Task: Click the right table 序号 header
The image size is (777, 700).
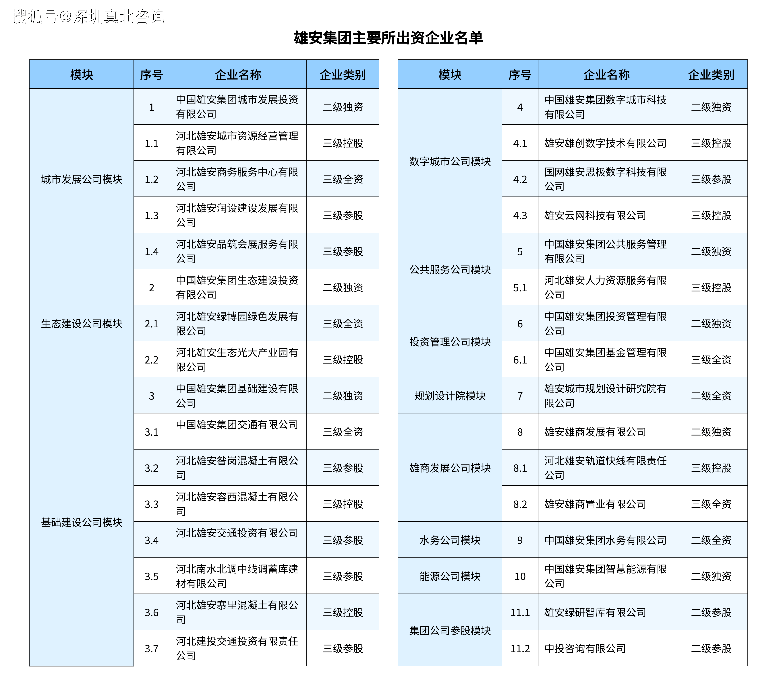Action: pyautogui.click(x=520, y=74)
